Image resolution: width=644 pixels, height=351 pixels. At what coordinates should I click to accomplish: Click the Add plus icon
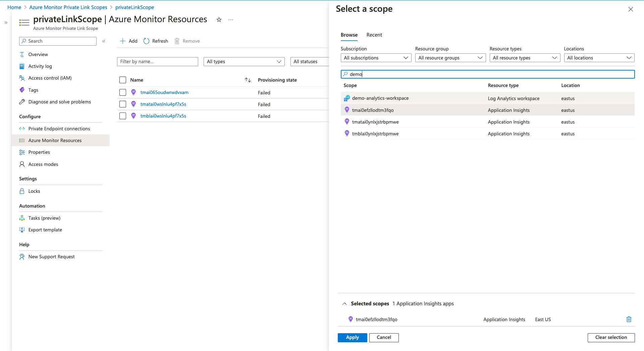[123, 41]
